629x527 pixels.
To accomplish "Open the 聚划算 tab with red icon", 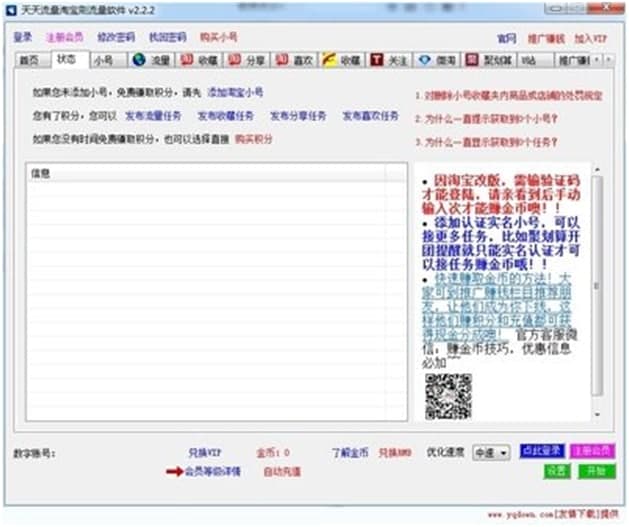I will tap(489, 60).
